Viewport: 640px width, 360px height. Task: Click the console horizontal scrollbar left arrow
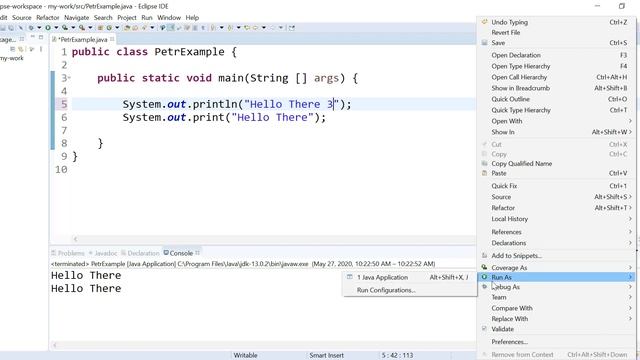[55, 345]
